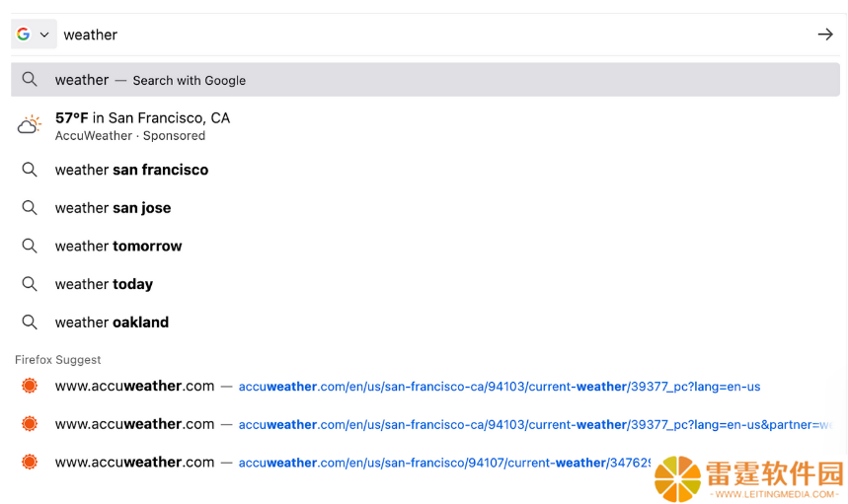This screenshot has width=848, height=504.
Task: Select the "weather oakland" suggestion
Action: (425, 323)
